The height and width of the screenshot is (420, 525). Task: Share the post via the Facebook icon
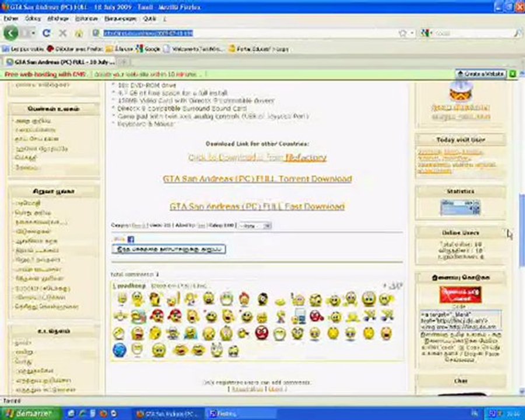pyautogui.click(x=131, y=239)
